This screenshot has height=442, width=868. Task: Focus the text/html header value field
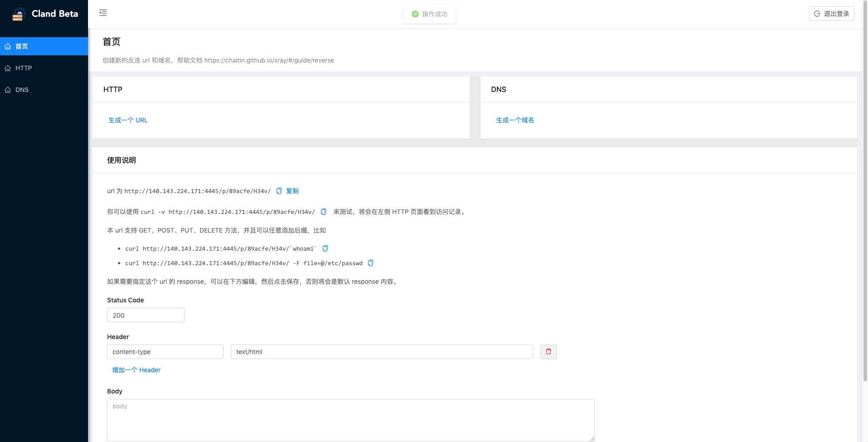382,352
